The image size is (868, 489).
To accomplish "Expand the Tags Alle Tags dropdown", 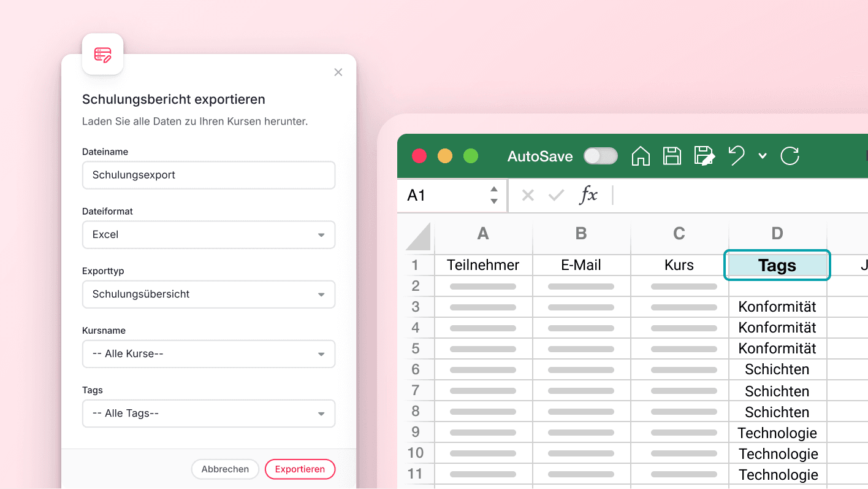I will coord(208,413).
